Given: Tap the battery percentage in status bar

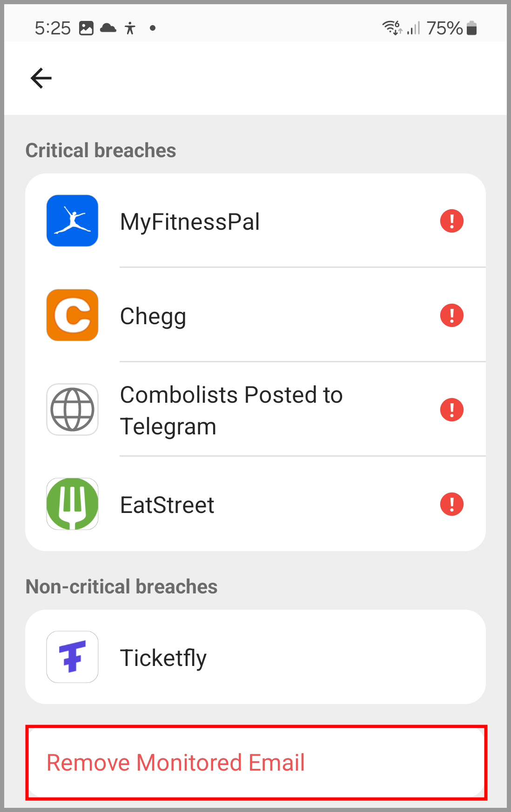Looking at the screenshot, I should pyautogui.click(x=444, y=28).
